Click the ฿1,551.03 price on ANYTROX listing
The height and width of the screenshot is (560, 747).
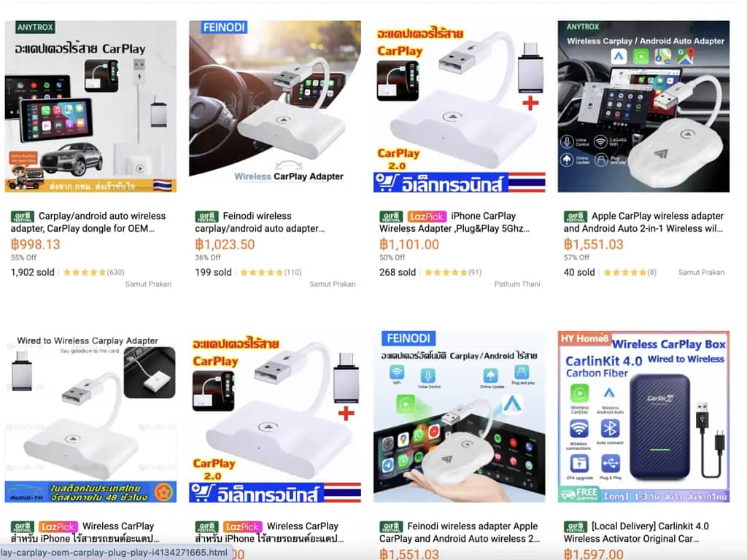click(x=594, y=245)
